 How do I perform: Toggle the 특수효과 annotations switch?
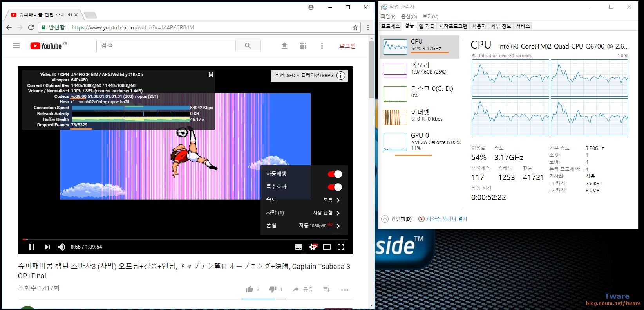point(335,187)
